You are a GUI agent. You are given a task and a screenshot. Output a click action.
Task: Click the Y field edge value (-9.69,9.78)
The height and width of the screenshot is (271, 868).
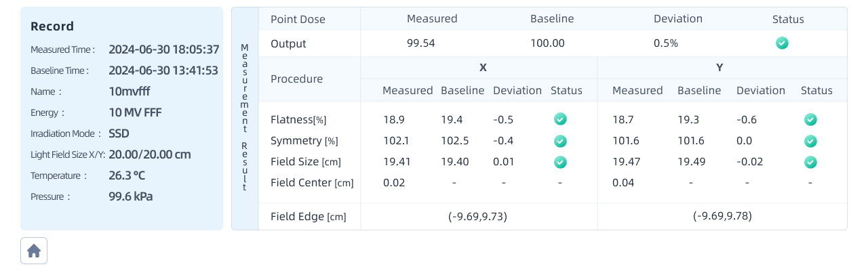pos(722,216)
